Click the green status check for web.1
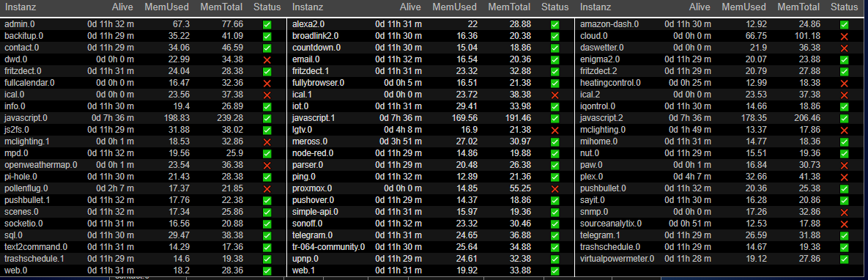 (x=555, y=271)
